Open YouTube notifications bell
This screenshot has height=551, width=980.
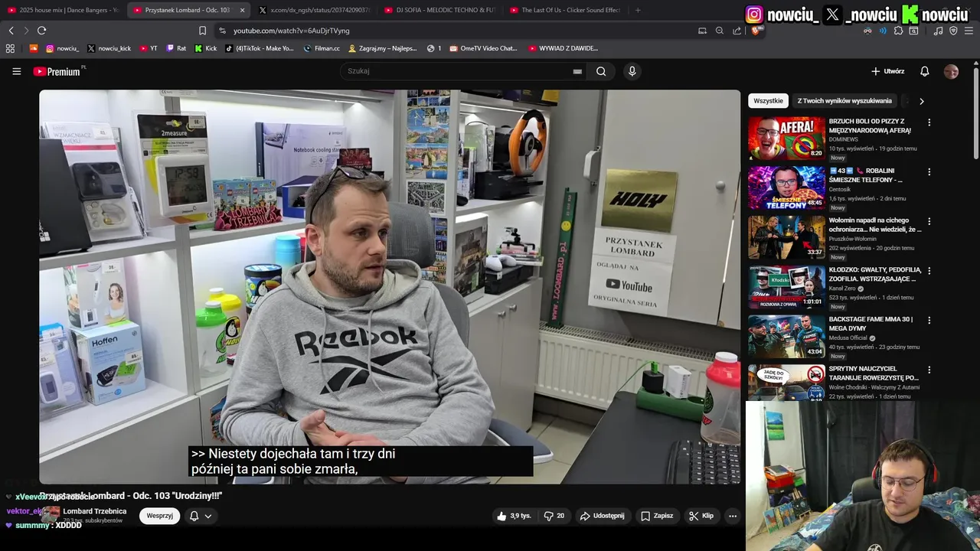coord(925,71)
